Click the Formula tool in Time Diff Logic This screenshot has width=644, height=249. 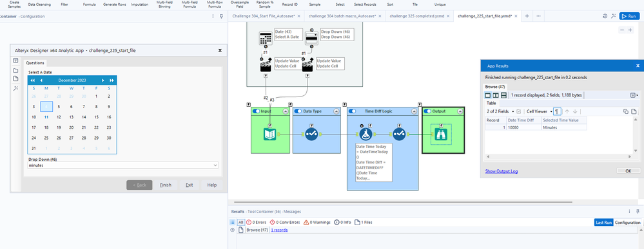coord(366,134)
